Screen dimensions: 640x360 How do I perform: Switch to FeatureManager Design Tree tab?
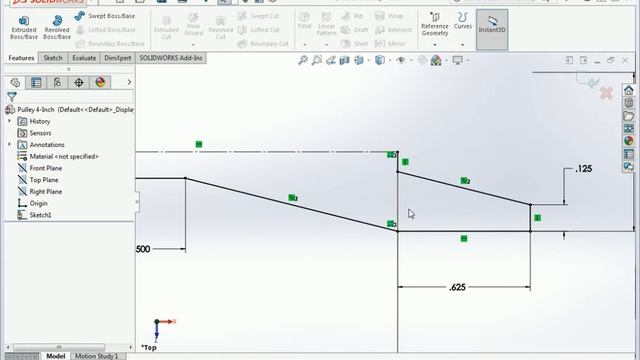tap(15, 82)
